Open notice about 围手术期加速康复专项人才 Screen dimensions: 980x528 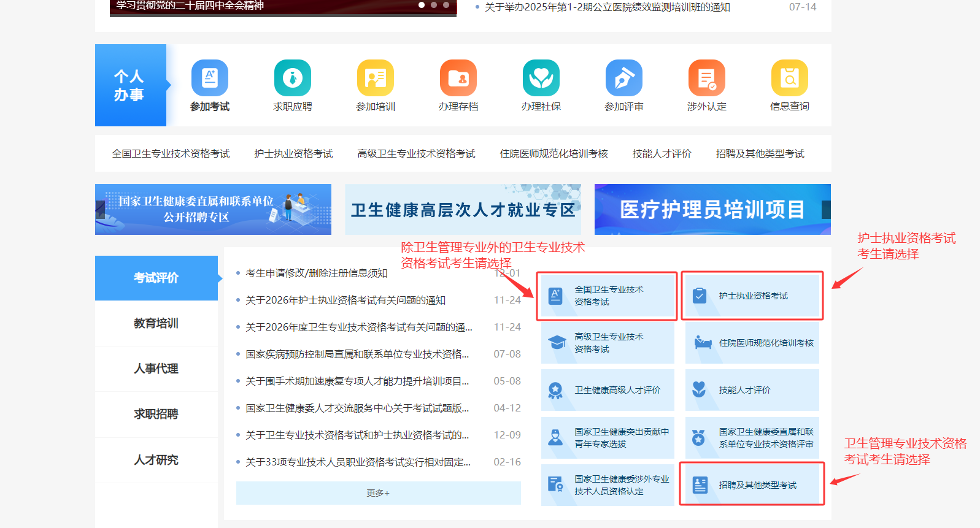[x=357, y=381]
